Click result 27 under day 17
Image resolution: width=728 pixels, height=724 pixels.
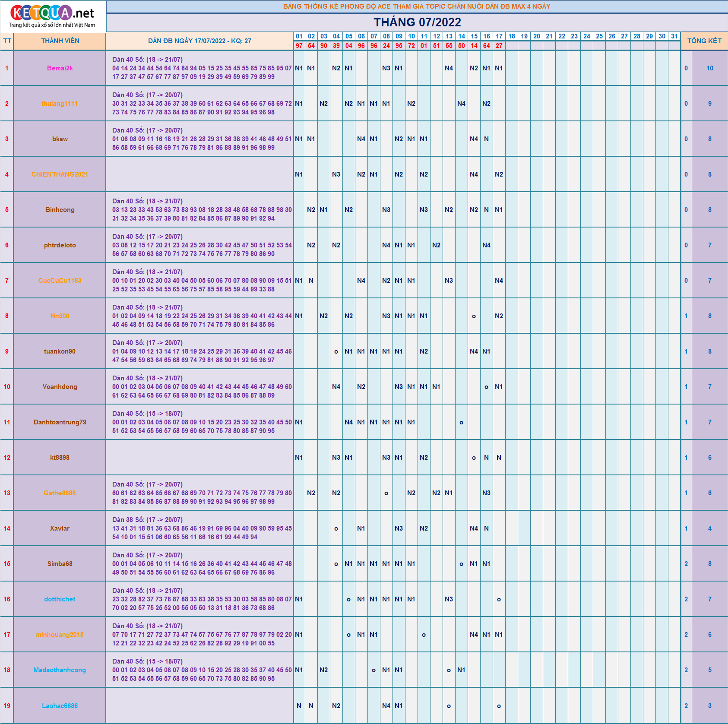tap(499, 46)
